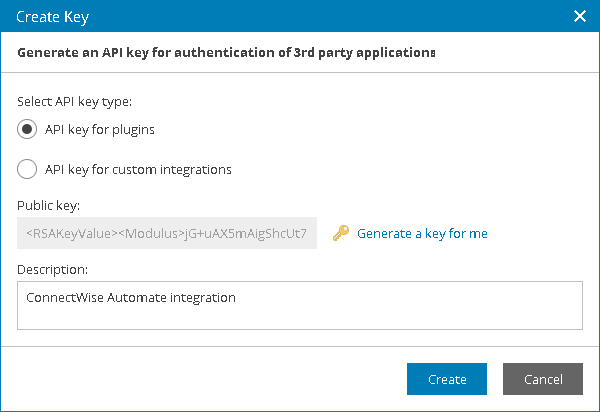
Task: Click the Create Key title bar text
Action: (51, 16)
